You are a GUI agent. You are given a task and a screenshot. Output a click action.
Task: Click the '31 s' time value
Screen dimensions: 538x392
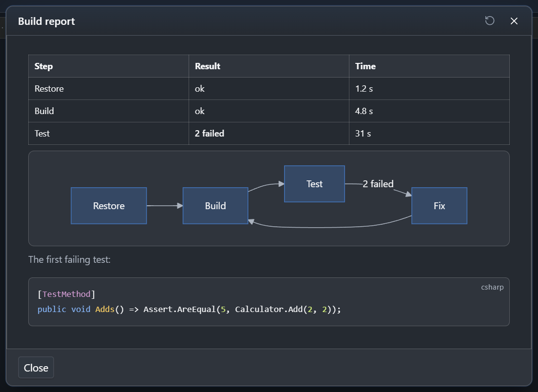[429, 133]
